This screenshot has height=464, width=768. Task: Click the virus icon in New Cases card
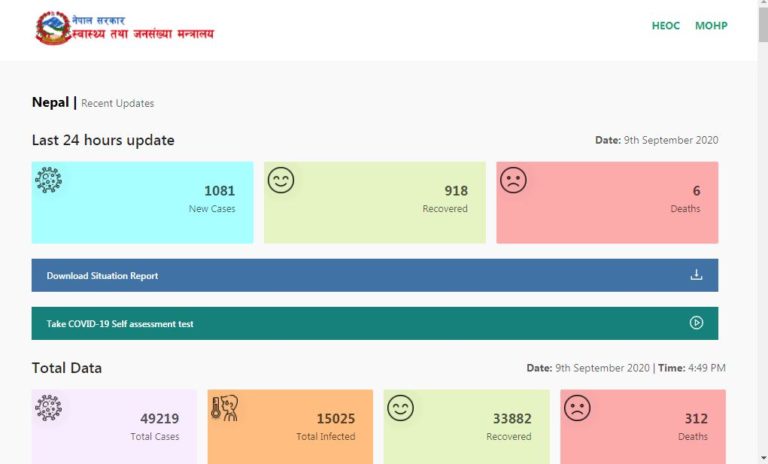click(48, 180)
